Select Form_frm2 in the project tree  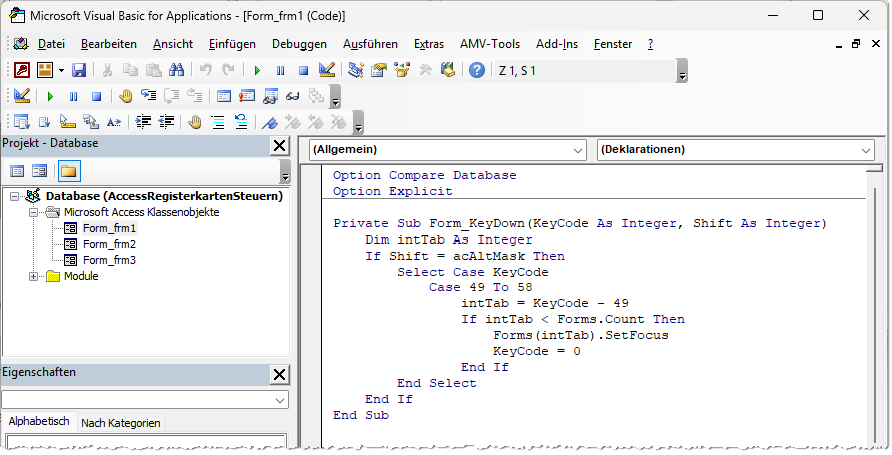(109, 244)
